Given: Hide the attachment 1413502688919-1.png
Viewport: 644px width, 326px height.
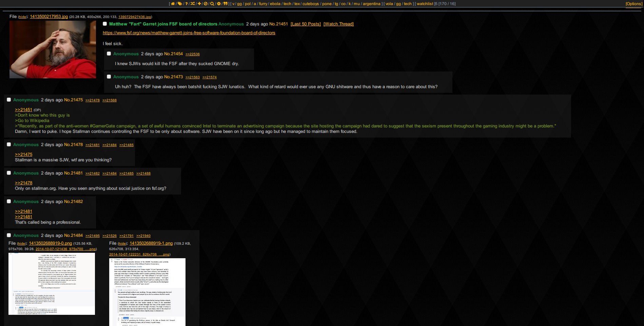Looking at the screenshot, I should pos(122,243).
